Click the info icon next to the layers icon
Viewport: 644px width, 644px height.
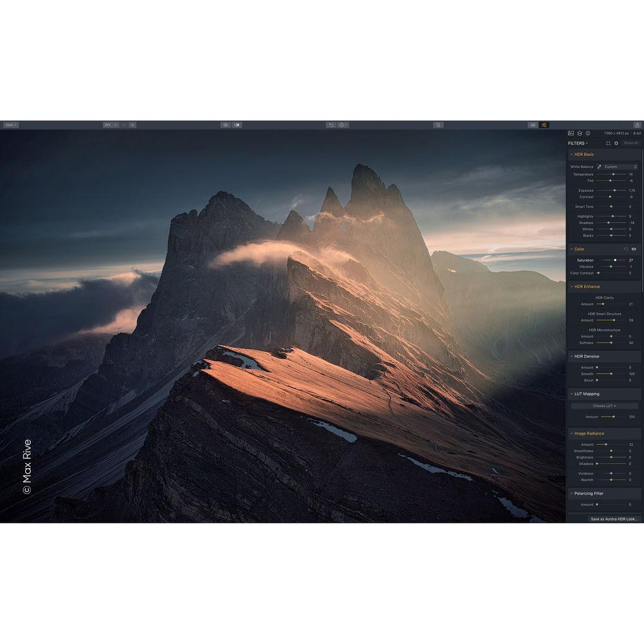[588, 133]
